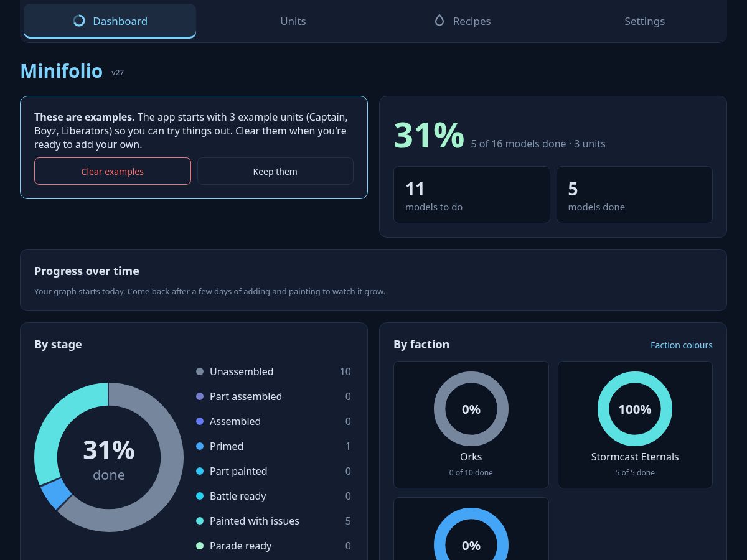Click the Part painted stage label
Screen dimensions: 747x560
point(238,471)
